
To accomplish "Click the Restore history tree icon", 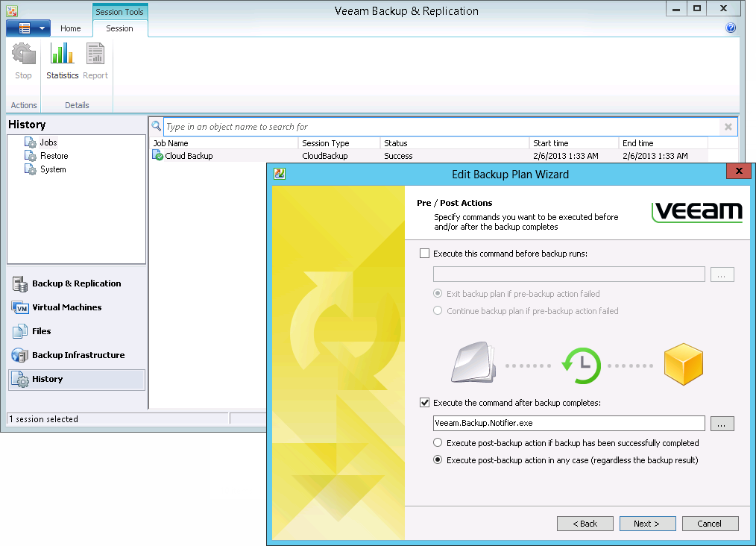I will click(31, 156).
